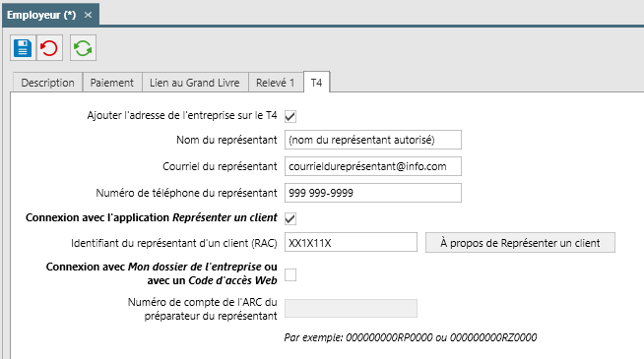Click the 'Numéro de téléphone du représentant' label
Screen dimensions: 644x359
pos(186,193)
